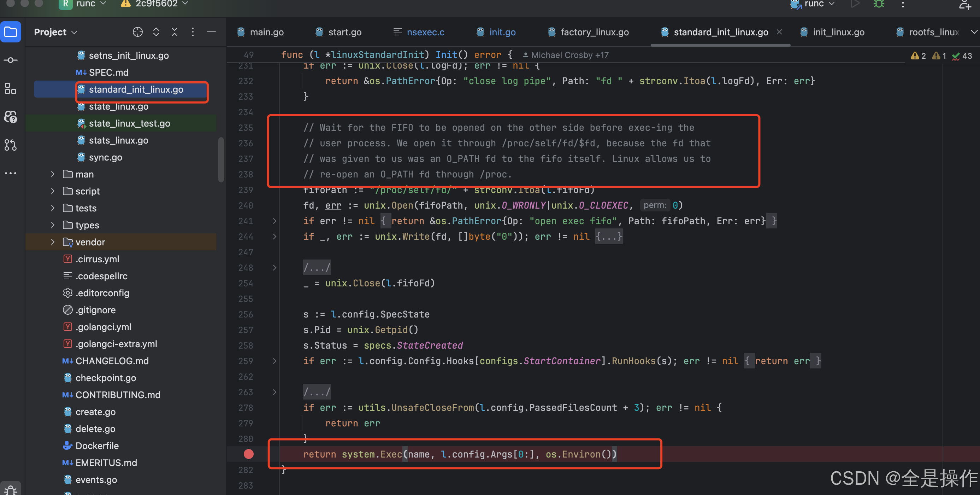Open the Commit tool window icon
980x495 pixels.
coord(11,60)
